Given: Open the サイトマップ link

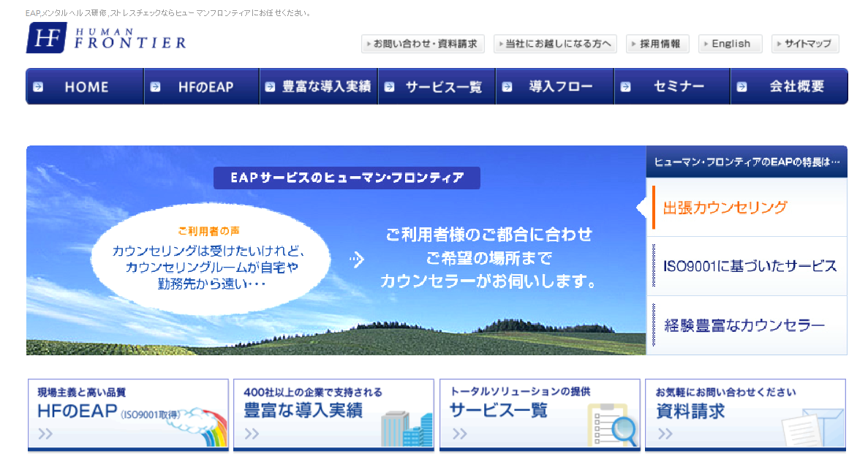Looking at the screenshot, I should 805,44.
